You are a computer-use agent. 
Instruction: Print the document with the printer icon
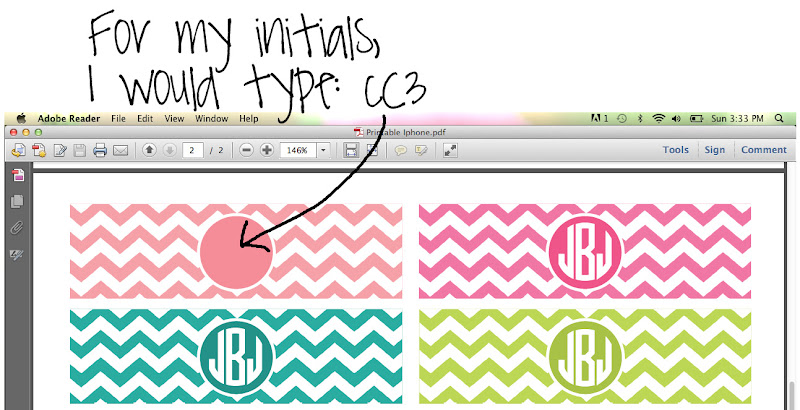click(x=99, y=150)
